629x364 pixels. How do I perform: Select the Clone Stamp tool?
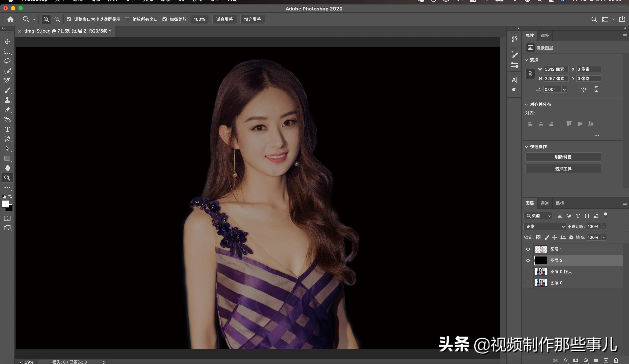tap(7, 100)
